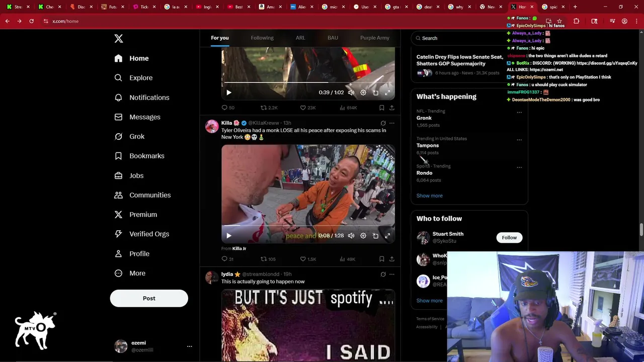Open more options for Tampons trend
This screenshot has width=644, height=362.
pos(519,140)
